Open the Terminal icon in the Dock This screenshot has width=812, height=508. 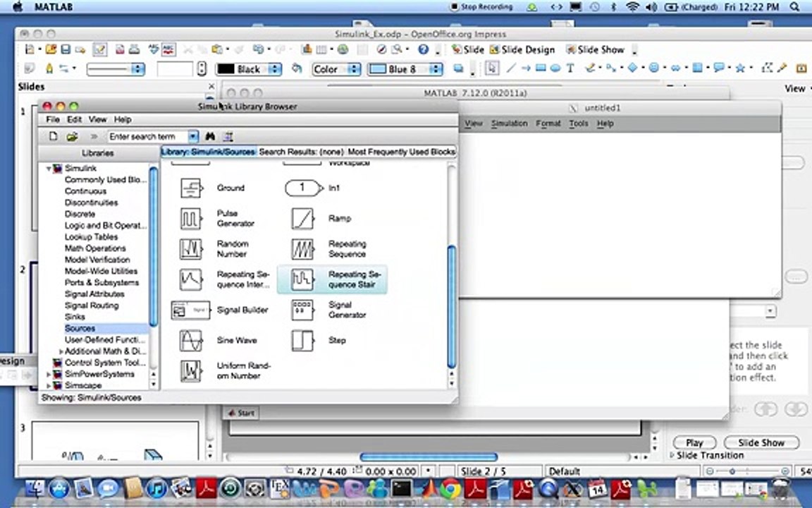(x=401, y=489)
